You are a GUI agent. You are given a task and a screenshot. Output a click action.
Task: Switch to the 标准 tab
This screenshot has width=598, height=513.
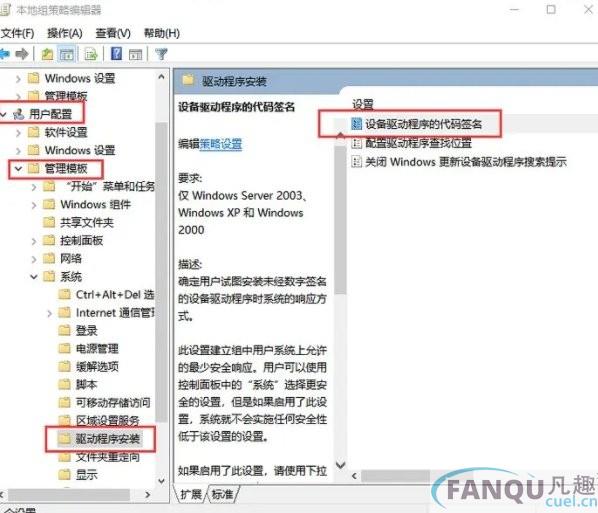click(x=222, y=494)
